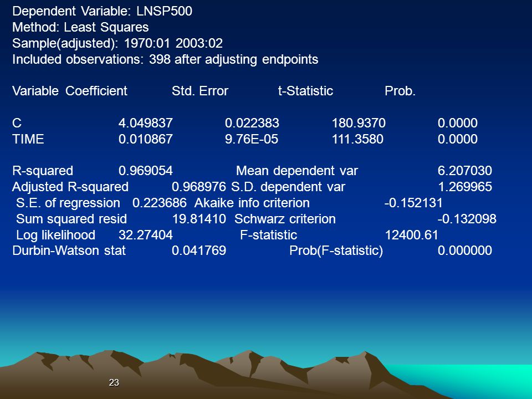This screenshot has width=532, height=399.
Task: Click the slide number 23
Action: click(x=114, y=383)
